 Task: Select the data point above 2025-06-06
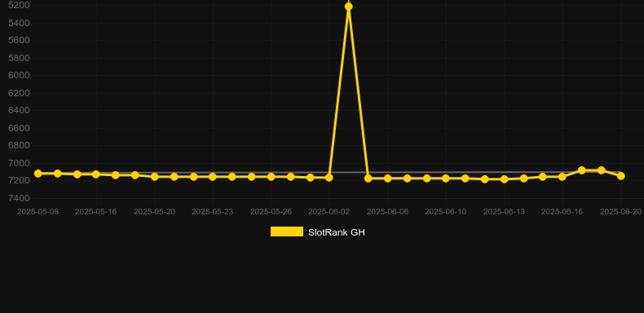388,179
